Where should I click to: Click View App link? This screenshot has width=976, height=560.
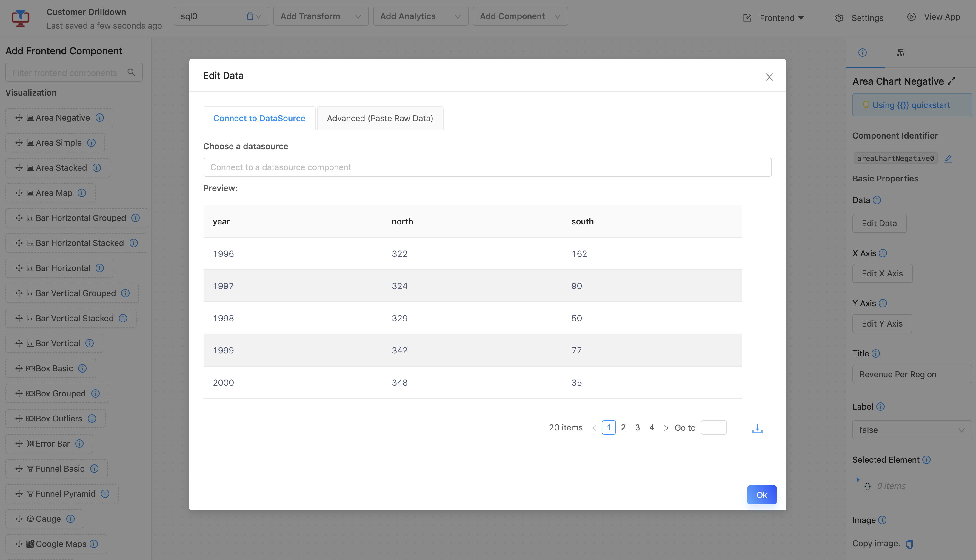(x=942, y=16)
